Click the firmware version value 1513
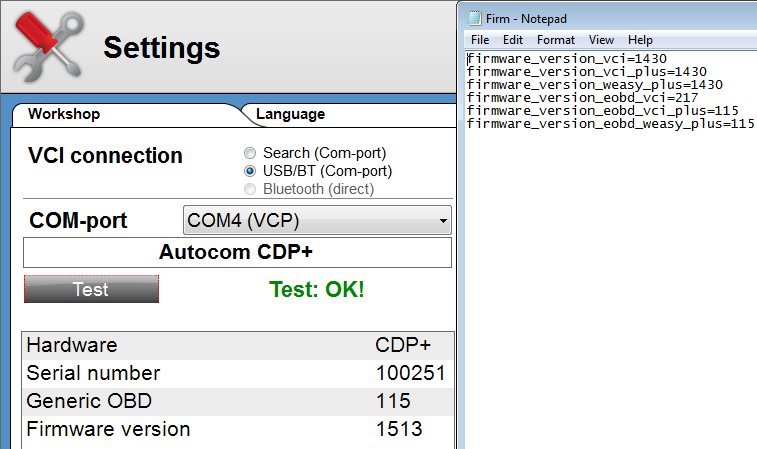The width and height of the screenshot is (757, 449). 399,429
